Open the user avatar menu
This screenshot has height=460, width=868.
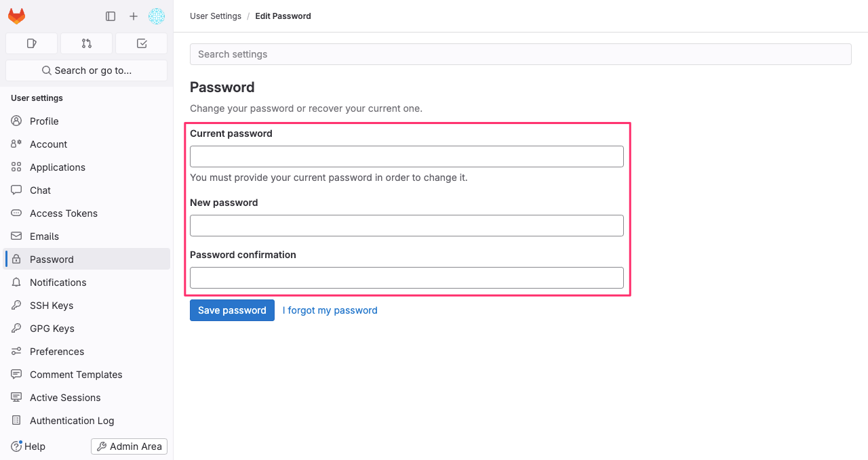tap(157, 16)
